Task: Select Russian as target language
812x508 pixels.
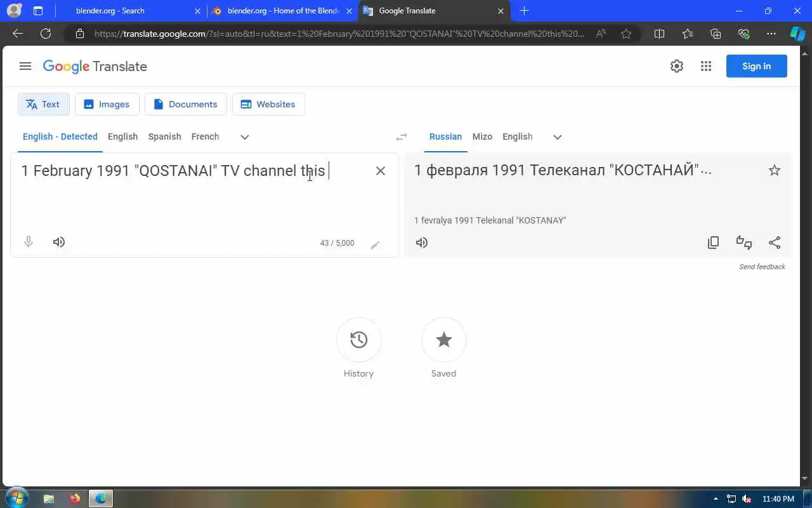Action: [x=445, y=137]
